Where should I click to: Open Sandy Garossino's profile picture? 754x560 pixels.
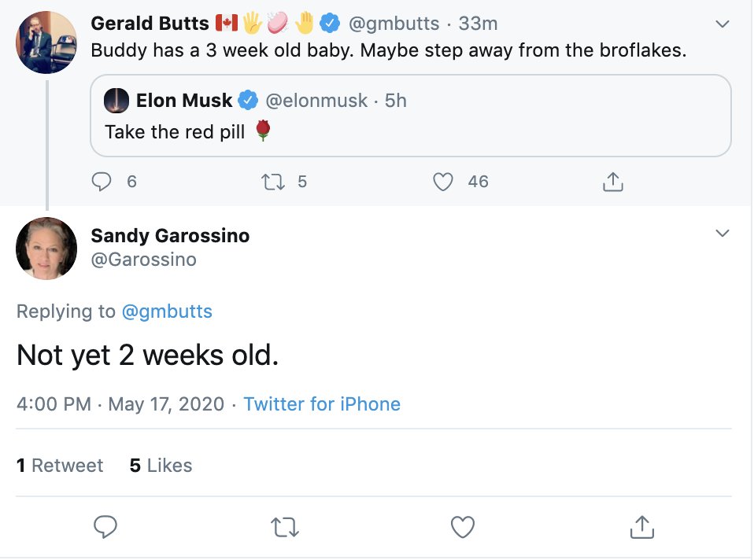[46, 249]
